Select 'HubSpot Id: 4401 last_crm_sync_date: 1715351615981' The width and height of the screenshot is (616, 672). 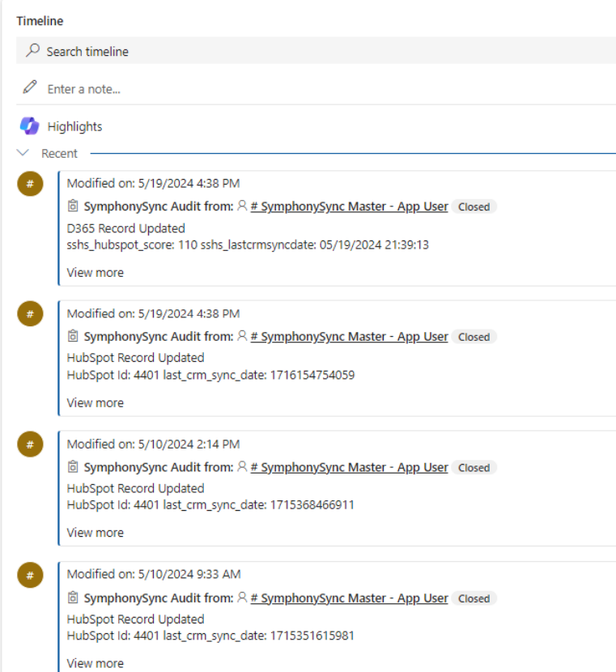pos(210,636)
